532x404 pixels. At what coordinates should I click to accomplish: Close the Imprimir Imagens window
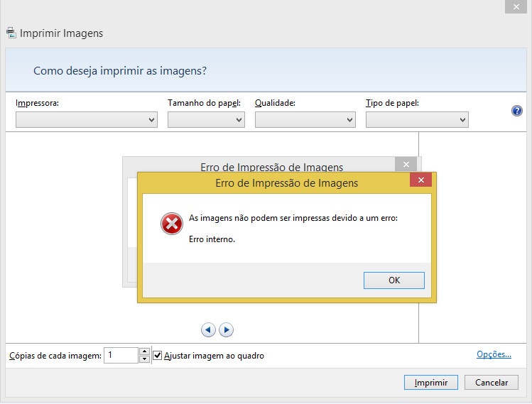516,7
